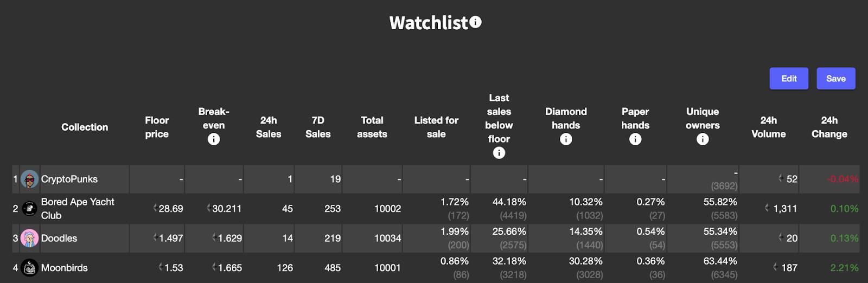Image resolution: width=868 pixels, height=283 pixels.
Task: Select the Moonbirds owl avatar
Action: 29,268
